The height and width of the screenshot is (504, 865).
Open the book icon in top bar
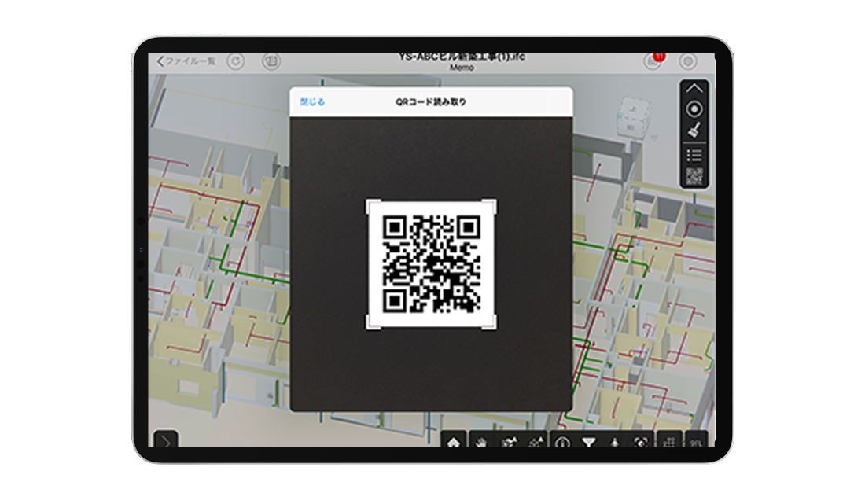pyautogui.click(x=271, y=61)
